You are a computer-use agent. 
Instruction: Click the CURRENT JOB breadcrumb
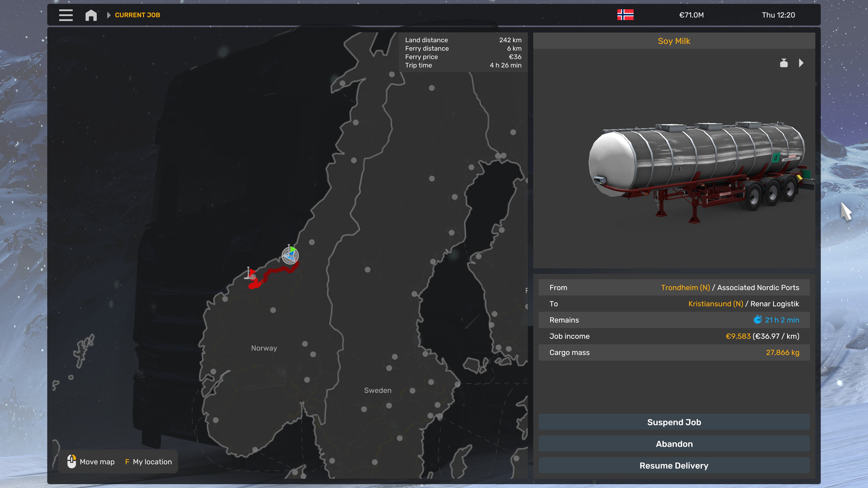[x=137, y=15]
